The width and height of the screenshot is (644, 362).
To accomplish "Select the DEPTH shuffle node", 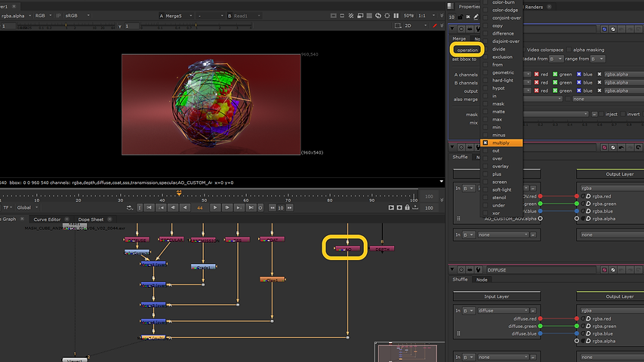I will click(382, 249).
